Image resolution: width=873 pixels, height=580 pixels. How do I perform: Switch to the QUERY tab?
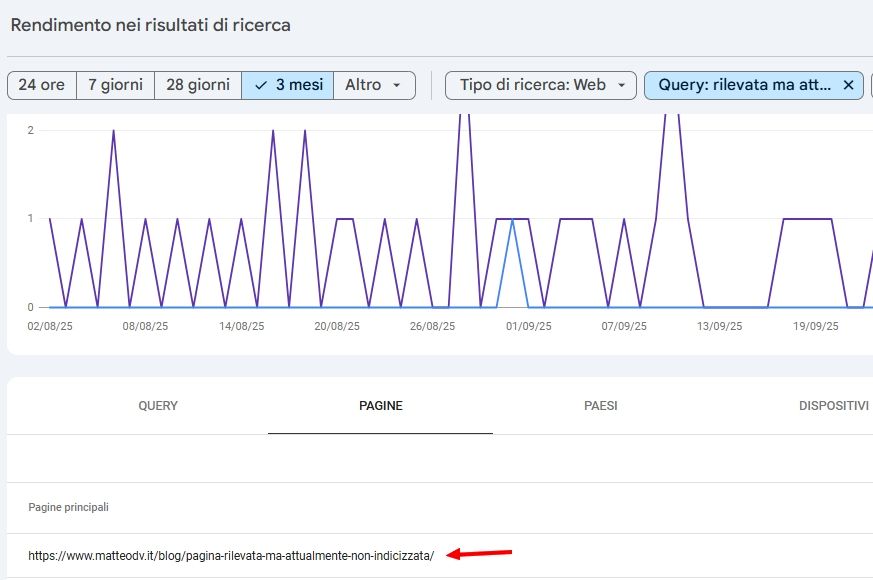[157, 406]
